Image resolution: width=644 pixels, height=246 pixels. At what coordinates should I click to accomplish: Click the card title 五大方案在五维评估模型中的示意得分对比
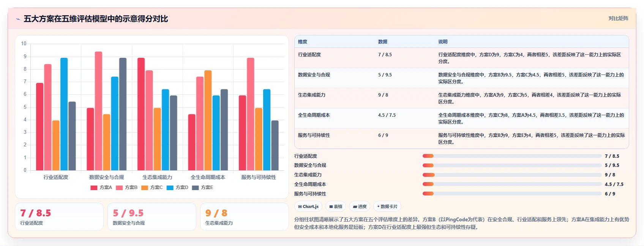[x=96, y=19]
